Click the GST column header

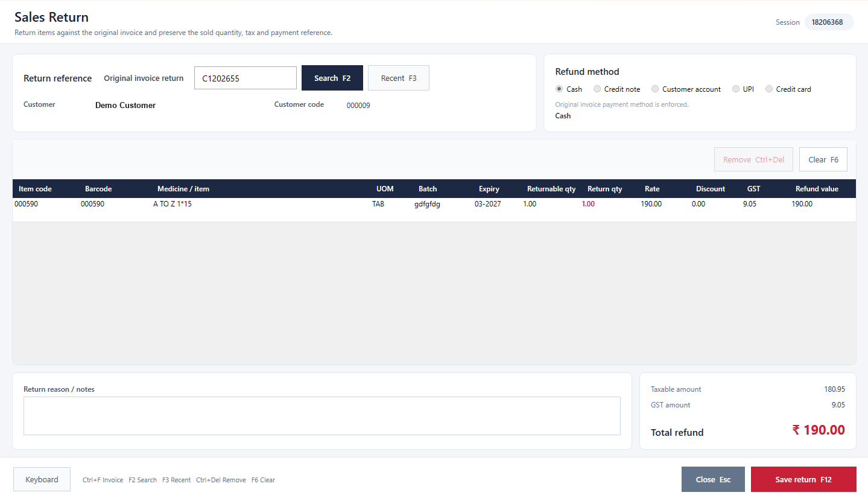[x=754, y=189]
